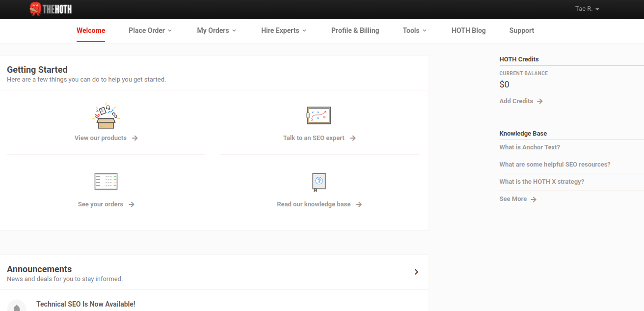Select the Welcome tab
The width and height of the screenshot is (644, 311).
pyautogui.click(x=91, y=30)
